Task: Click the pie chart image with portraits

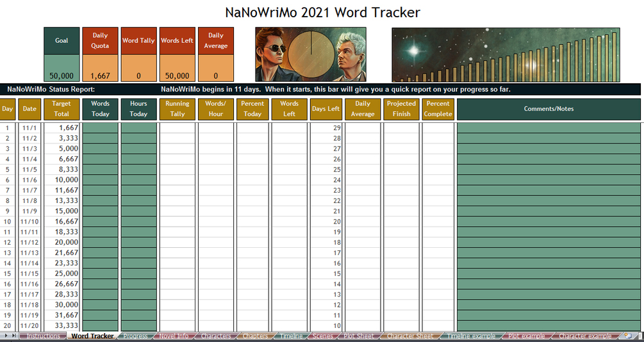Action: click(311, 54)
